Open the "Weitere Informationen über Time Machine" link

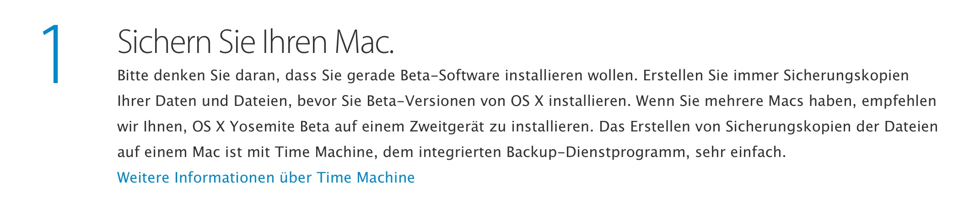266,178
